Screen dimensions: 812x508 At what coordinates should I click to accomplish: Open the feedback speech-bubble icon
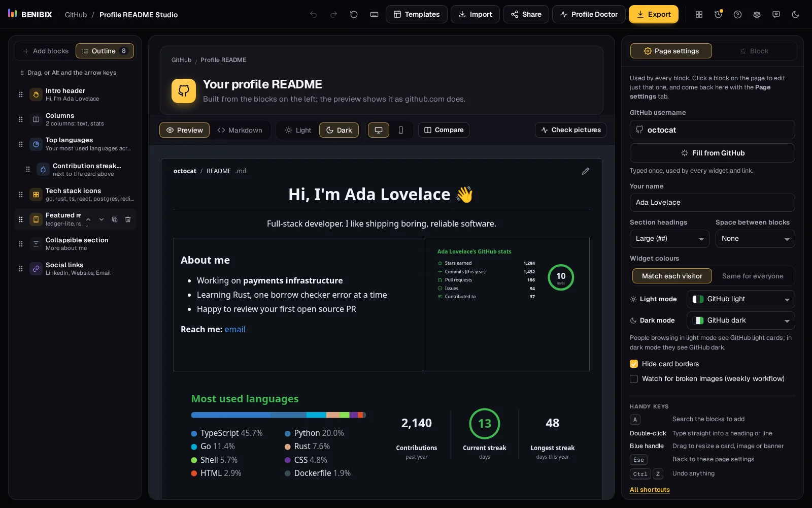point(776,15)
